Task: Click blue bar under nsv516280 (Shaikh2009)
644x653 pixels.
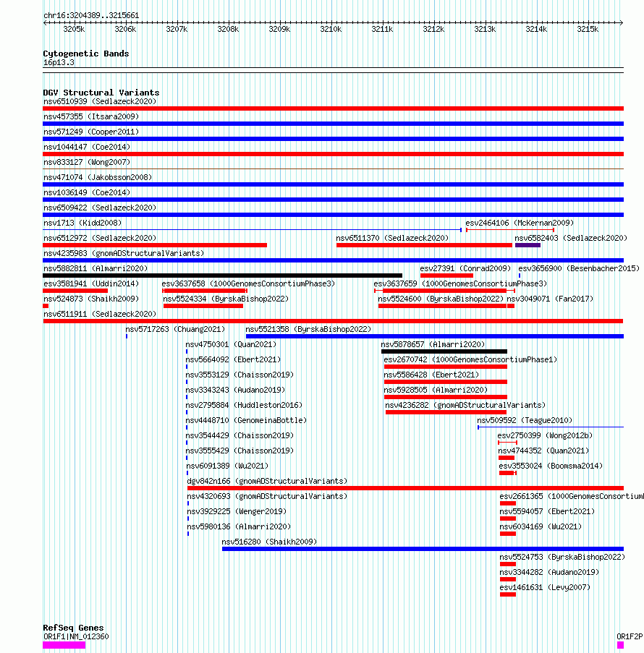Action: tap(423, 549)
